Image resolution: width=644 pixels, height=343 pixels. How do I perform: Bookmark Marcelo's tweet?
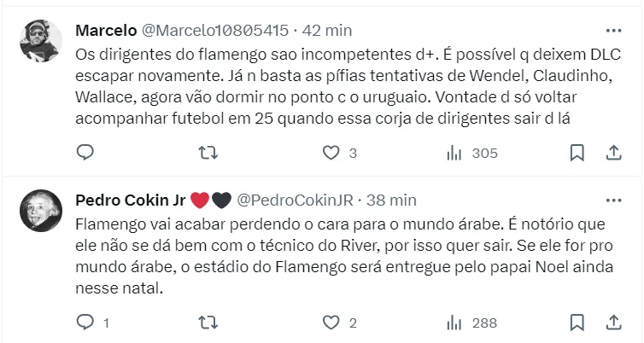577,153
